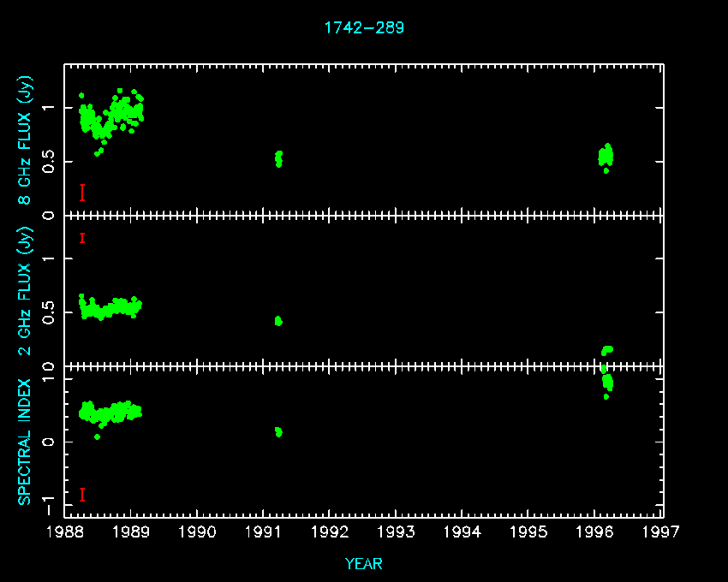The width and height of the screenshot is (728, 582).
Task: Click the 1991 data cluster in 2 GHz panel
Action: pos(277,321)
